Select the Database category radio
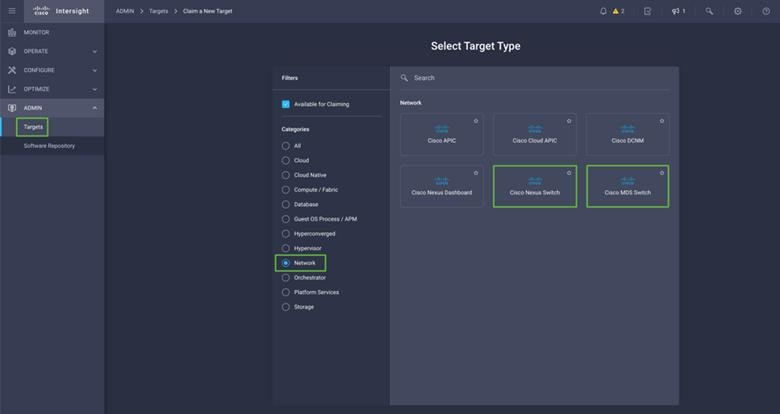This screenshot has height=414, width=780. [286, 205]
